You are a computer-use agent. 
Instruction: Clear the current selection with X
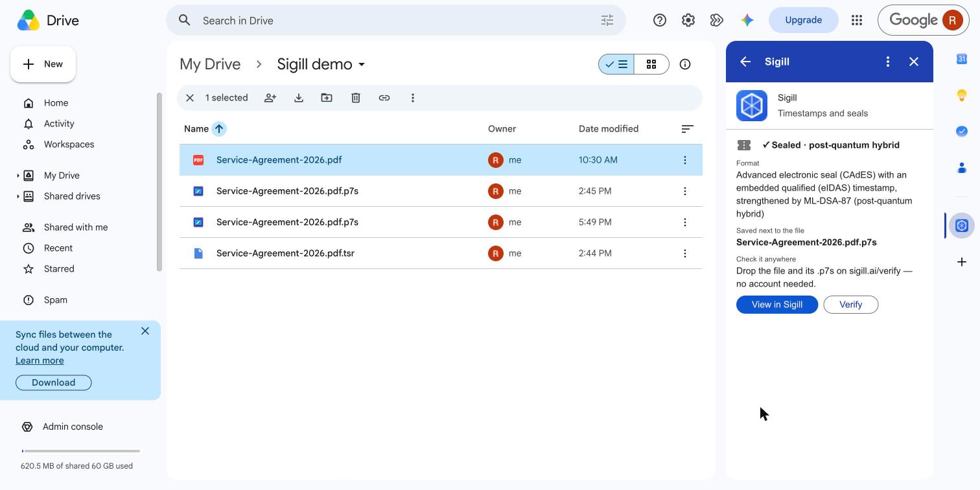point(190,98)
